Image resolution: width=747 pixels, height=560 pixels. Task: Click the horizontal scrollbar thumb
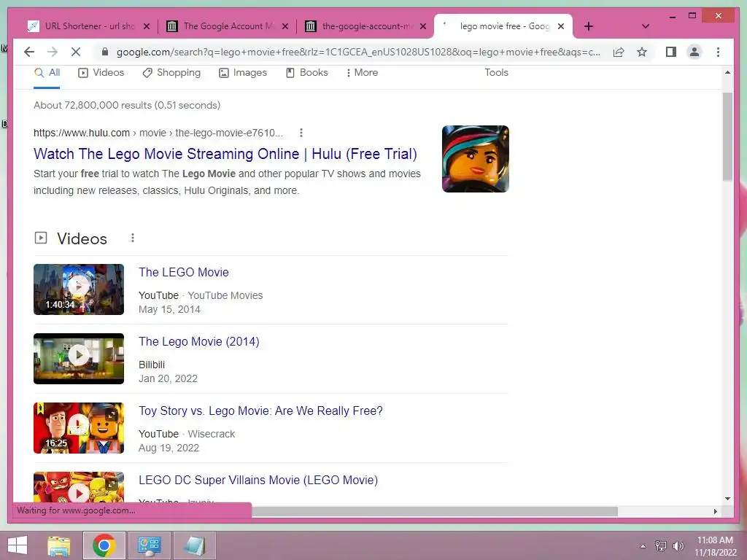[435, 511]
